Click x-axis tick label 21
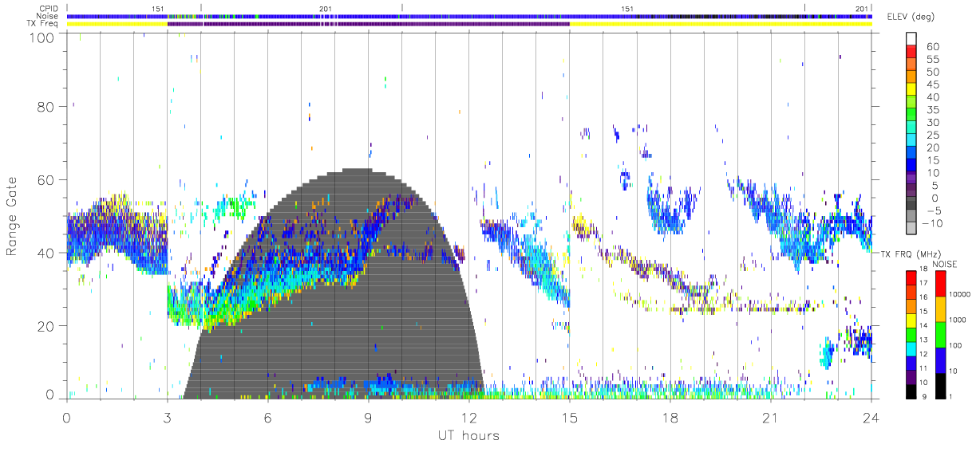Image resolution: width=980 pixels, height=452 pixels. (x=770, y=418)
